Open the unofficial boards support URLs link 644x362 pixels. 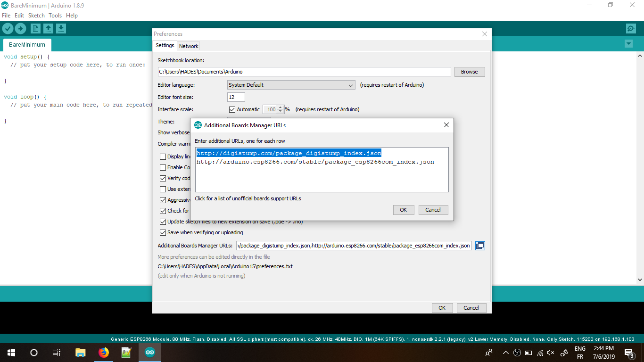click(x=248, y=198)
